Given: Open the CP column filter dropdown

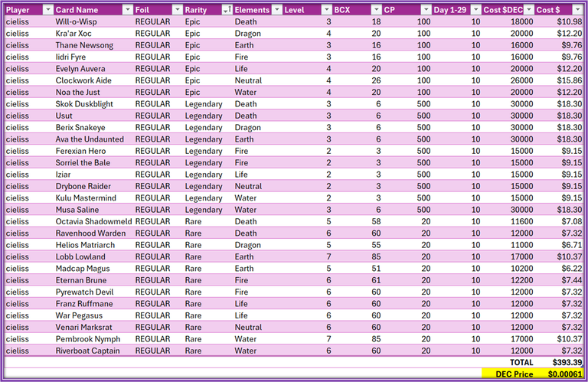Looking at the screenshot, I should point(426,10).
